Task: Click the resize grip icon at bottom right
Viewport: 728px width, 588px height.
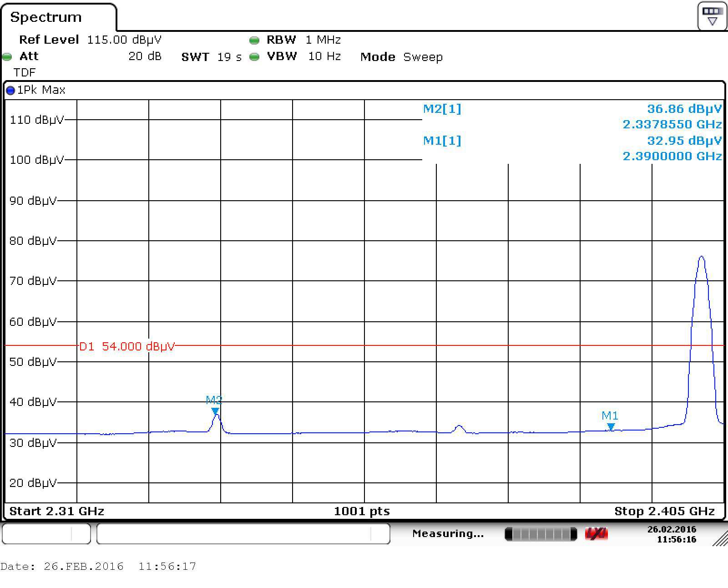Action: [720, 538]
